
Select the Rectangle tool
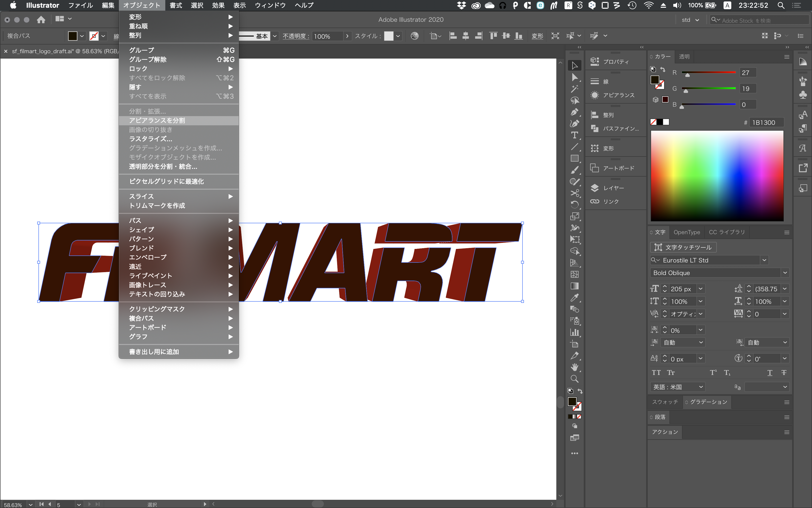point(574,158)
